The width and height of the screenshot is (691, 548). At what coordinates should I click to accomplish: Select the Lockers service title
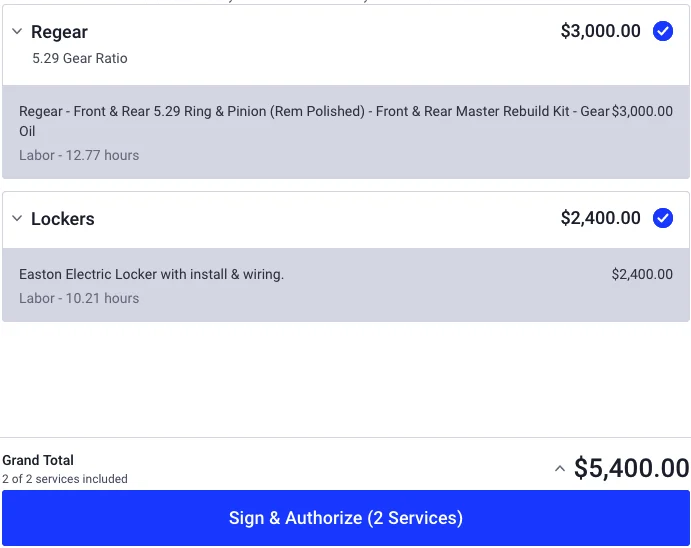point(63,219)
